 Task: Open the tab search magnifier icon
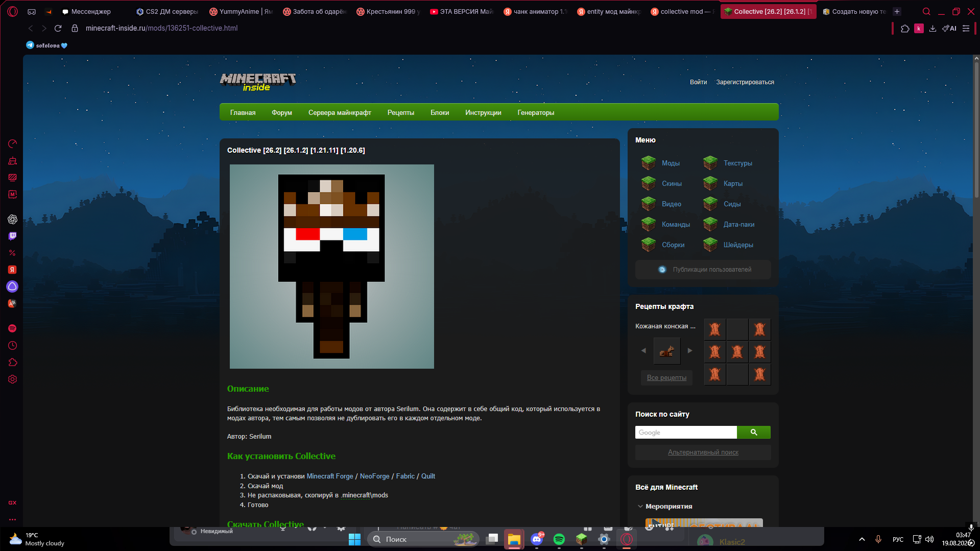coord(926,11)
